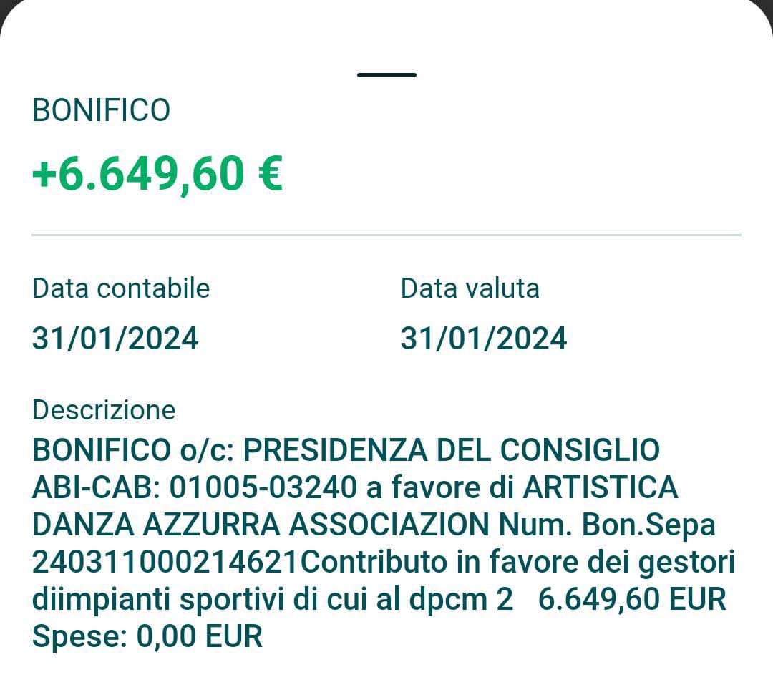Image resolution: width=773 pixels, height=700 pixels.
Task: Select the green +6.649,60 € amount
Action: pos(157,174)
